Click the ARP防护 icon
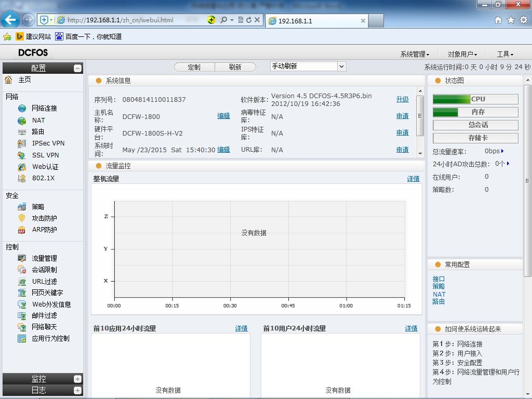Viewport: 532px width, 399px height. [22, 230]
